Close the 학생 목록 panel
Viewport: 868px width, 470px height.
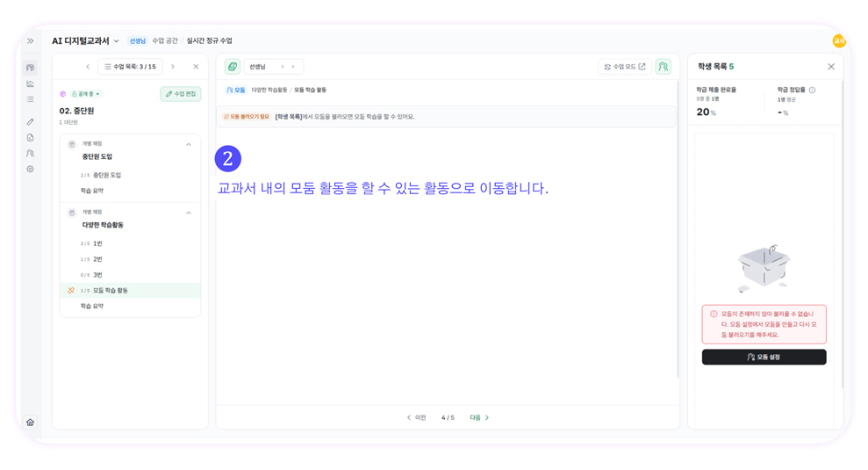(831, 67)
